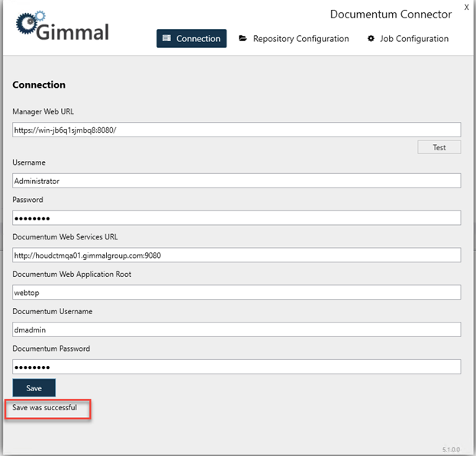Edit the Documentum Web Services URL field
476x456 pixels.
(236, 255)
